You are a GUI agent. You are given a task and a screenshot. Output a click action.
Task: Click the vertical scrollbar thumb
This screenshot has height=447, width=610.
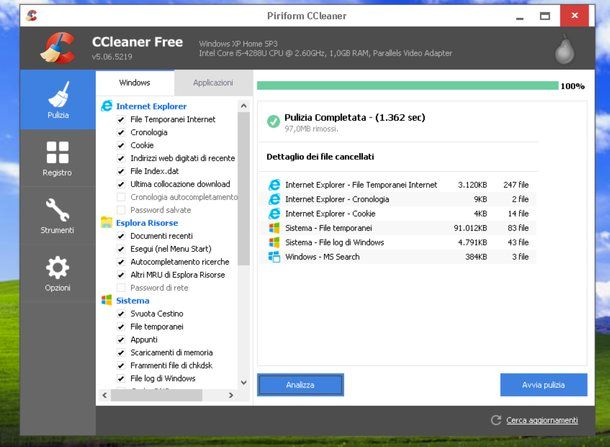tap(244, 189)
